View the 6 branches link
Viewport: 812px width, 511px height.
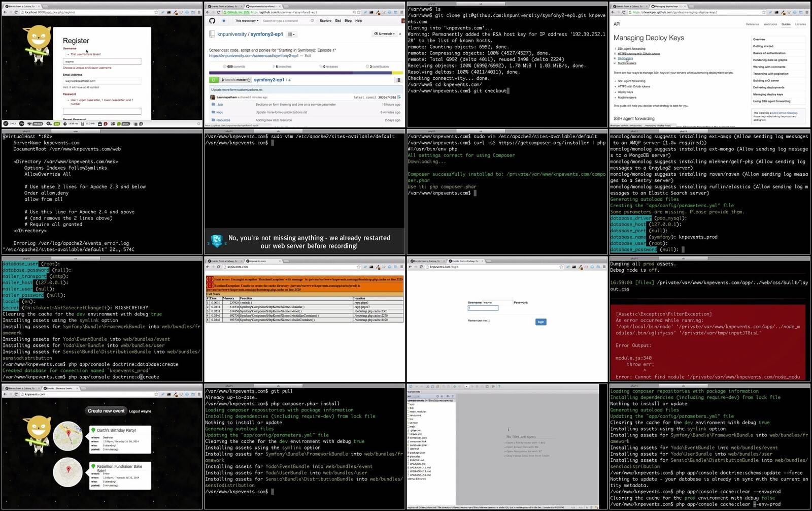282,67
